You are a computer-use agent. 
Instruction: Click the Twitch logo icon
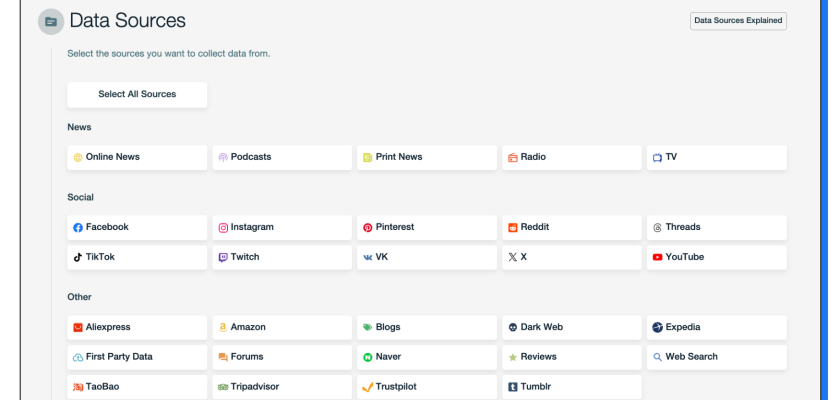223,258
